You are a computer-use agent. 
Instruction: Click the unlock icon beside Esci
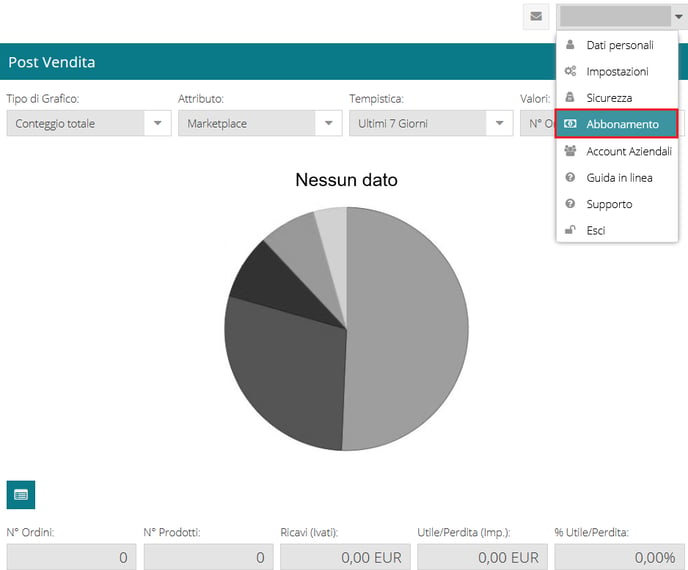pyautogui.click(x=570, y=230)
